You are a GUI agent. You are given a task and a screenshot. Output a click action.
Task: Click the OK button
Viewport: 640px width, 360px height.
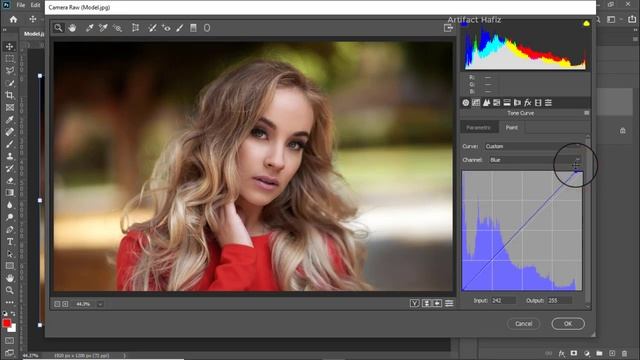pos(568,324)
